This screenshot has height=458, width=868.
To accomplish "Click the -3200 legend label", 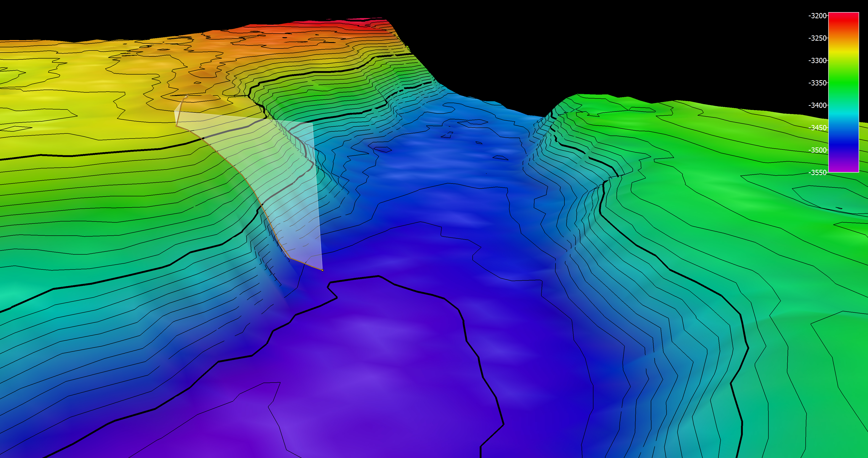I will tap(817, 16).
